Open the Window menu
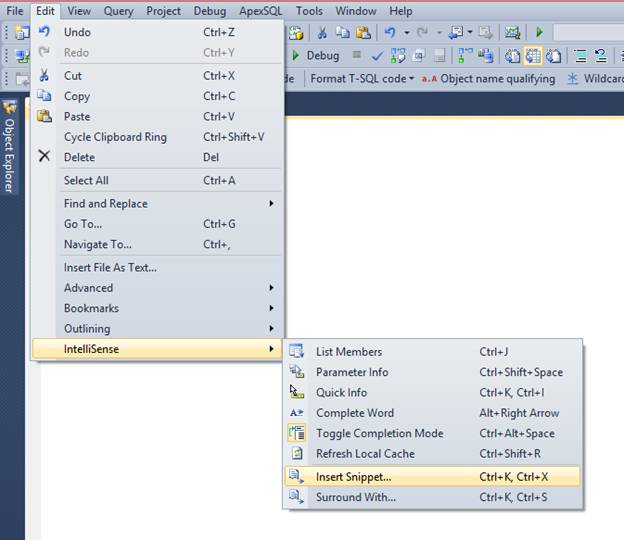 [356, 11]
